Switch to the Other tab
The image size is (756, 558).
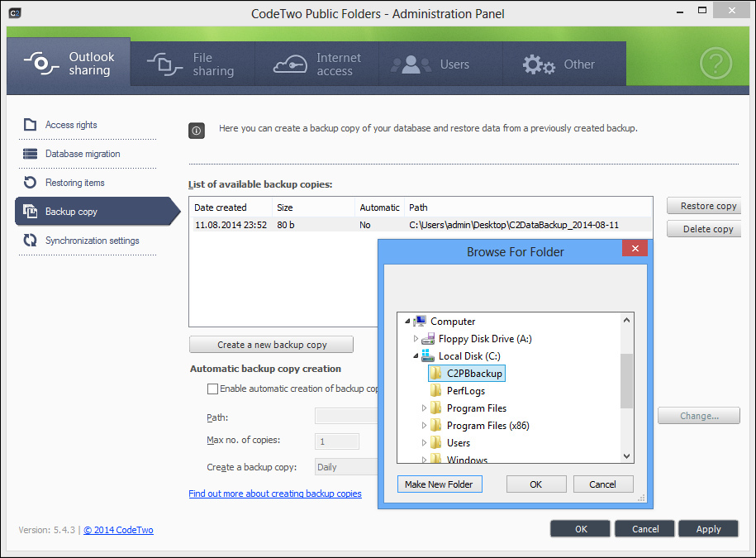[564, 64]
